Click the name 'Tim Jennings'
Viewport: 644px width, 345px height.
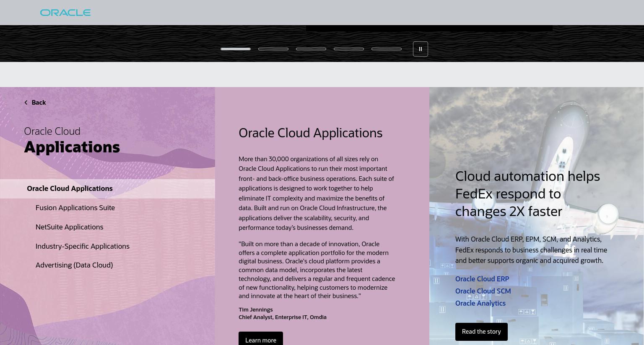(x=256, y=310)
